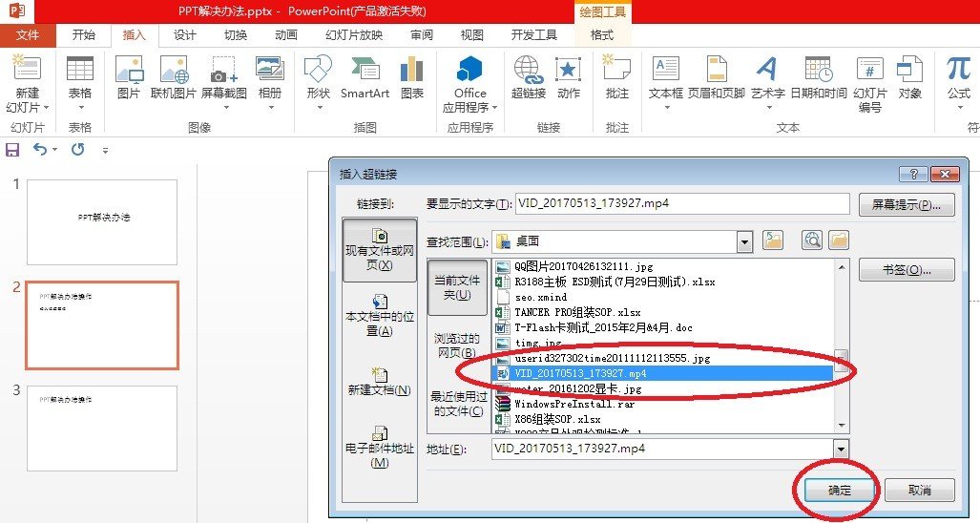Open the File (文件) tab

[28, 35]
